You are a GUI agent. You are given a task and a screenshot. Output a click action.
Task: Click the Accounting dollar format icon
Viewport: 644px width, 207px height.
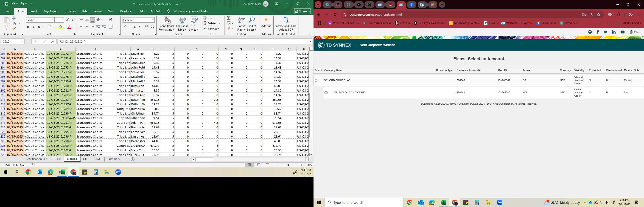(x=125, y=27)
